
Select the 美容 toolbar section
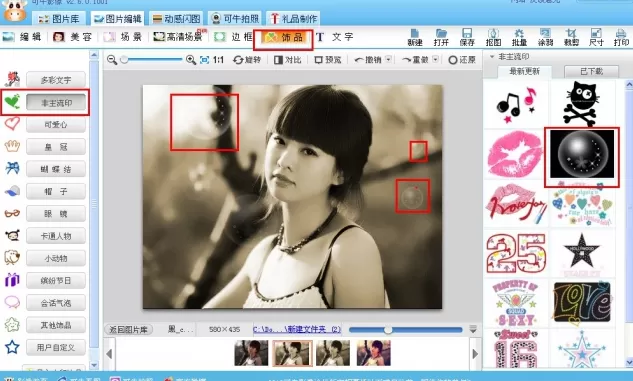coord(73,37)
